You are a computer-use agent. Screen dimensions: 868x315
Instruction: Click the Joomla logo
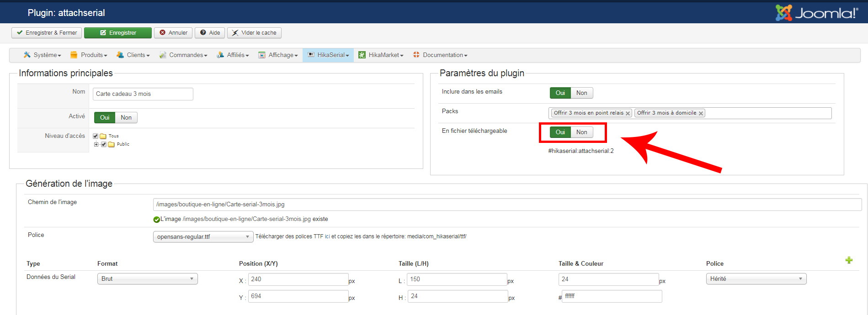[x=817, y=13]
